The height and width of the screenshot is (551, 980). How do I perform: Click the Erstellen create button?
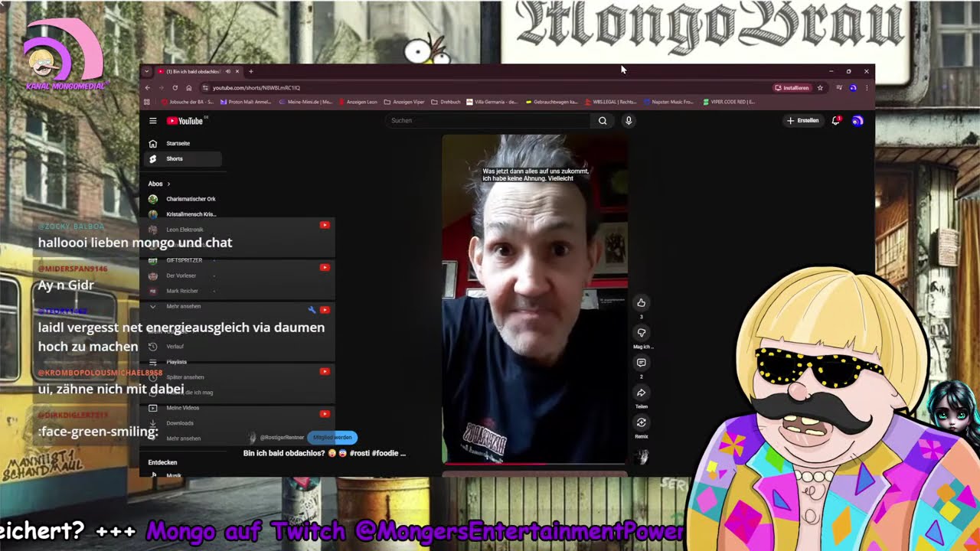pyautogui.click(x=802, y=121)
